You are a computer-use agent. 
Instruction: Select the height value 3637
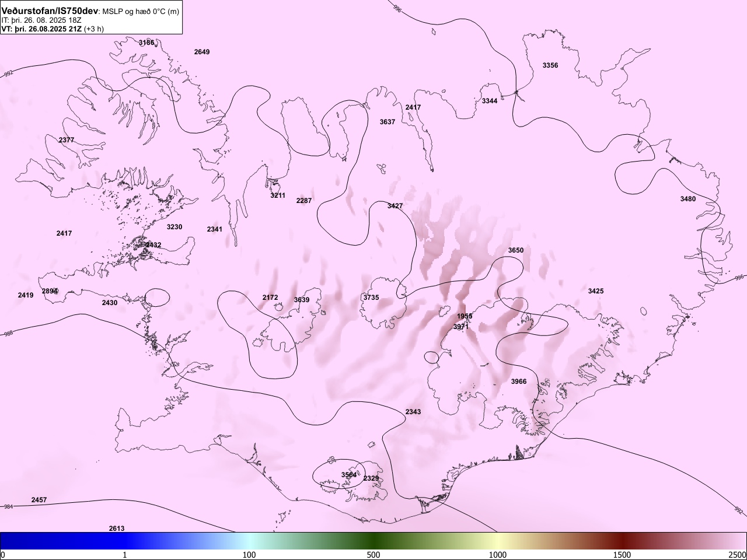click(x=388, y=122)
